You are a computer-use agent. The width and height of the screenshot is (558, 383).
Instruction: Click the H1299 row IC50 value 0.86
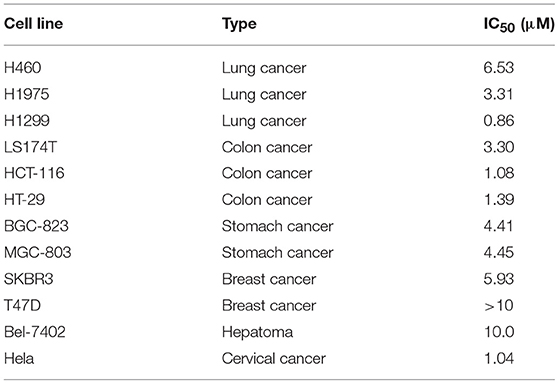[x=499, y=121]
